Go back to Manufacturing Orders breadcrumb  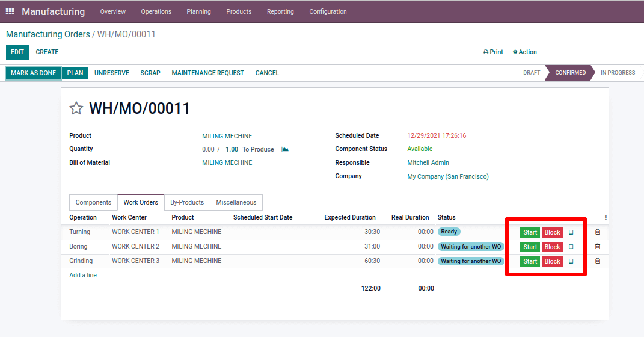coord(48,34)
